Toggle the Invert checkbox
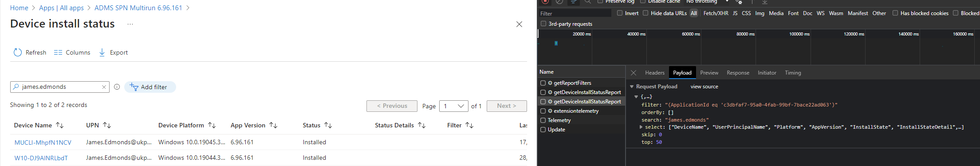The image size is (980, 166). (x=620, y=13)
